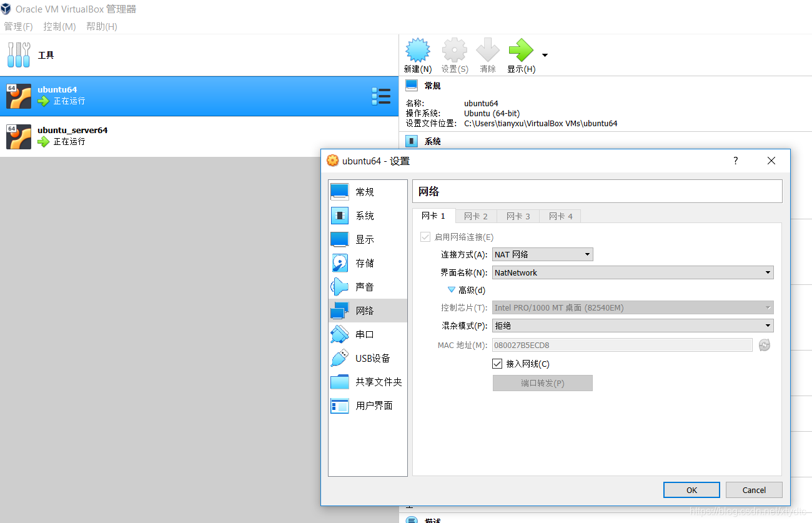This screenshot has width=812, height=523.
Task: Close the ubuntu64 settings dialog
Action: coord(771,161)
